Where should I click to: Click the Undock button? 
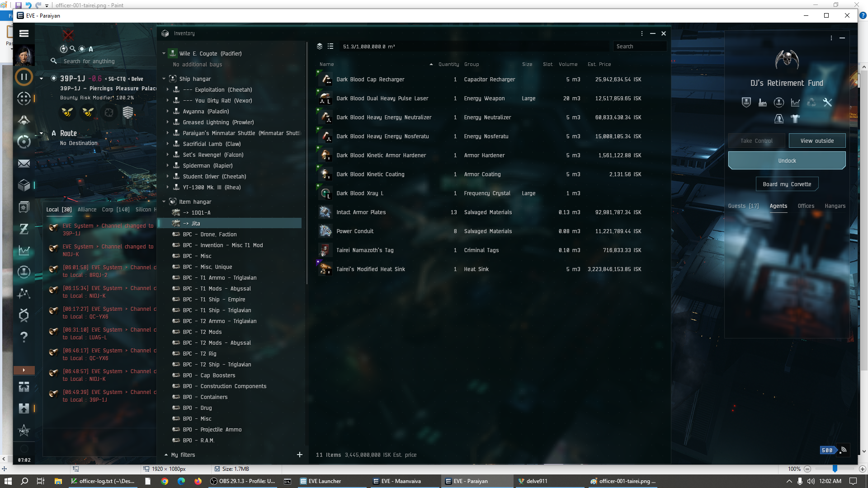point(787,160)
